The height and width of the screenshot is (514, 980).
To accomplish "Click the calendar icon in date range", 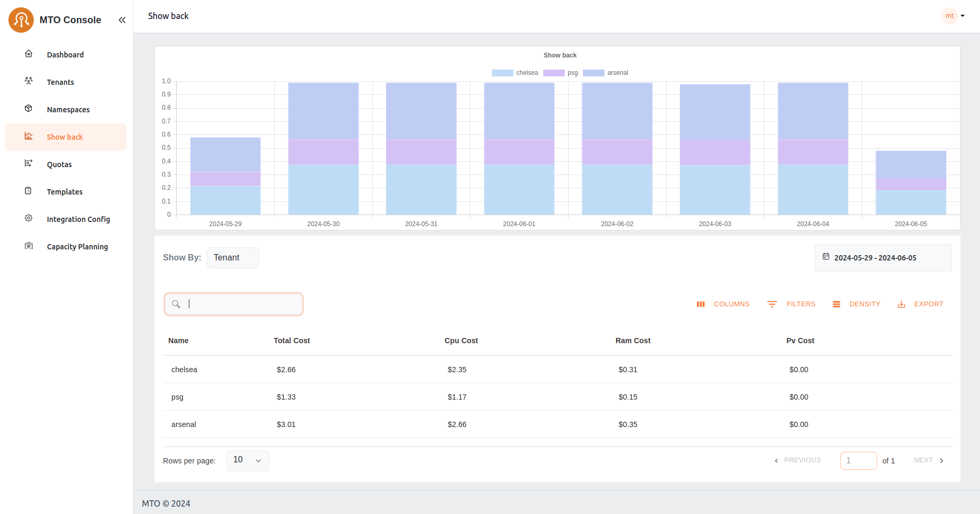I will [x=826, y=257].
